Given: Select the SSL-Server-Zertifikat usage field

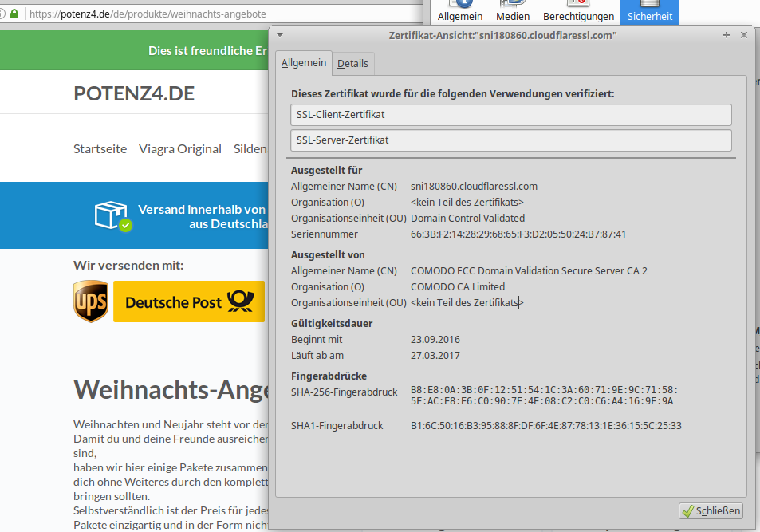Looking at the screenshot, I should point(511,140).
